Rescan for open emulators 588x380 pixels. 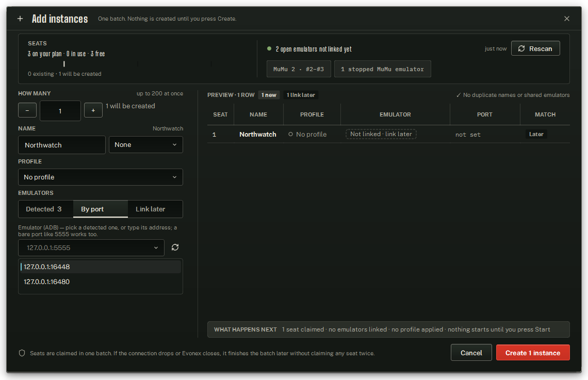[535, 48]
